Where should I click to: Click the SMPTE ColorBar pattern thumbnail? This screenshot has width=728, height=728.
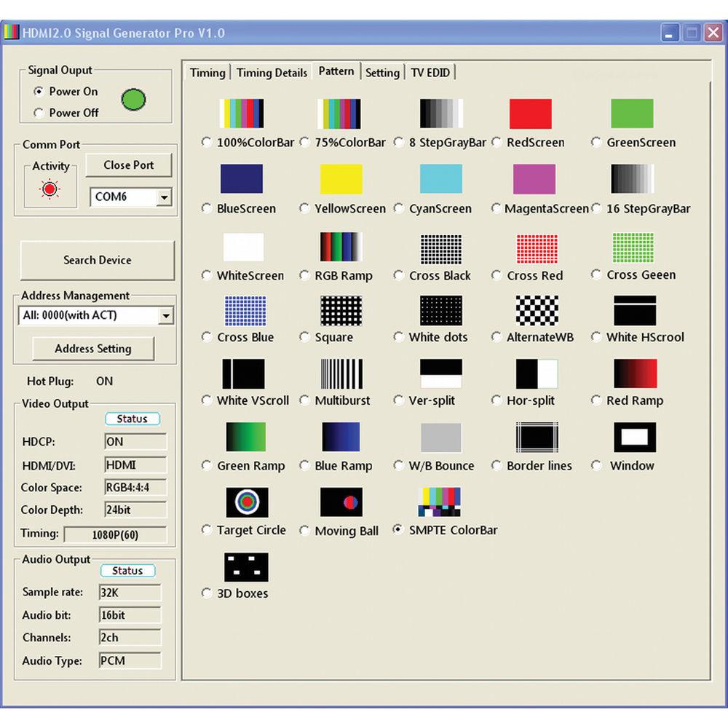[439, 502]
